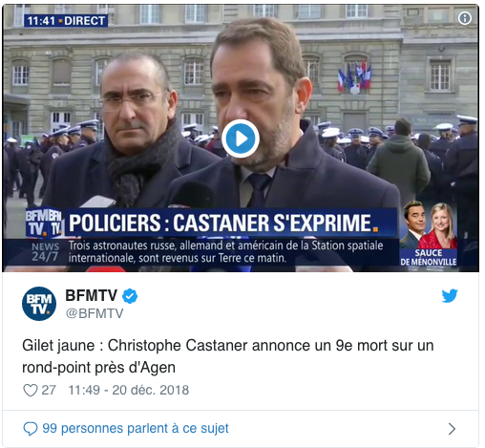Screen dimensions: 485x448
Task: Click the speech bubble reply icon
Action: 31,429
